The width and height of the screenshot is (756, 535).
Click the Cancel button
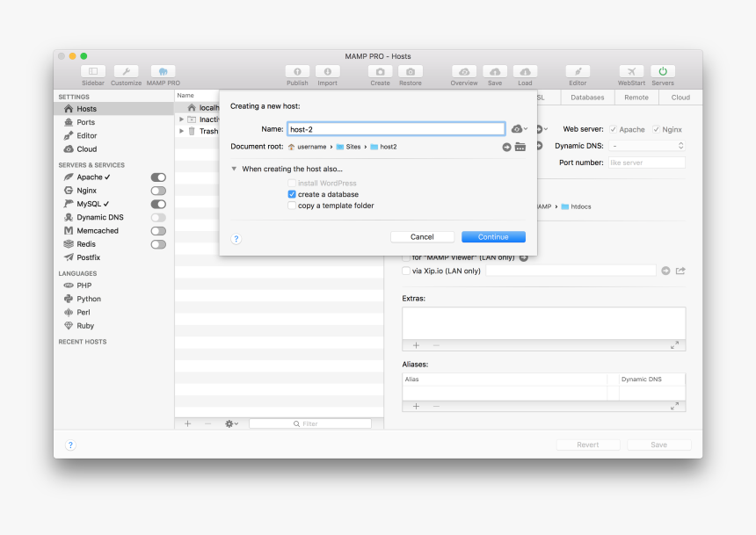tap(422, 236)
